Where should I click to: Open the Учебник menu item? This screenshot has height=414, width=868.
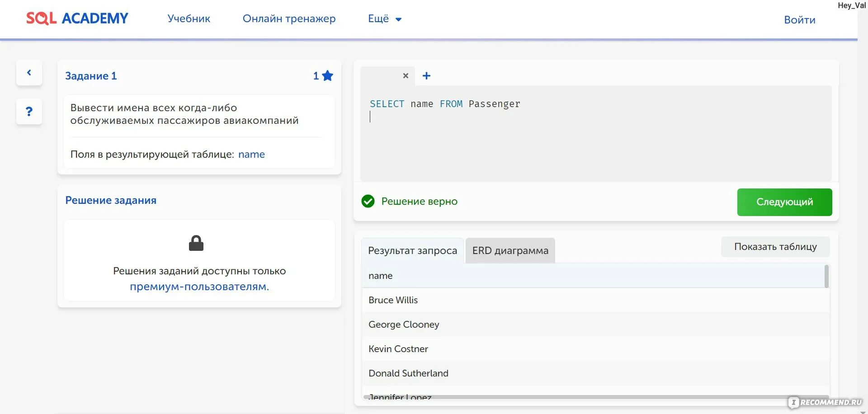click(x=189, y=19)
